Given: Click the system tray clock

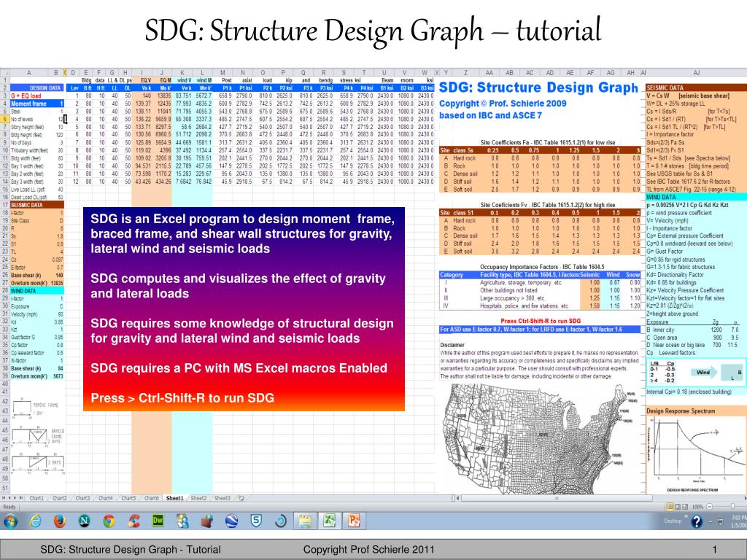Looking at the screenshot, I should point(740,521).
